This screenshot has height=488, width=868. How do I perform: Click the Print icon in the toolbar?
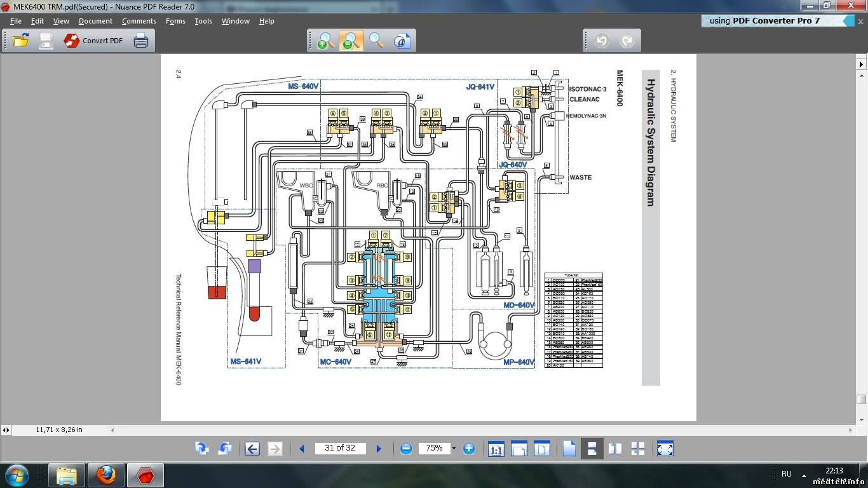[141, 41]
